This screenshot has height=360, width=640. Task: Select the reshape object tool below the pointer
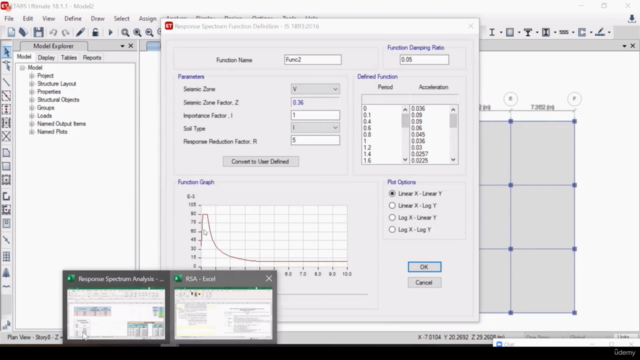coord(7,66)
